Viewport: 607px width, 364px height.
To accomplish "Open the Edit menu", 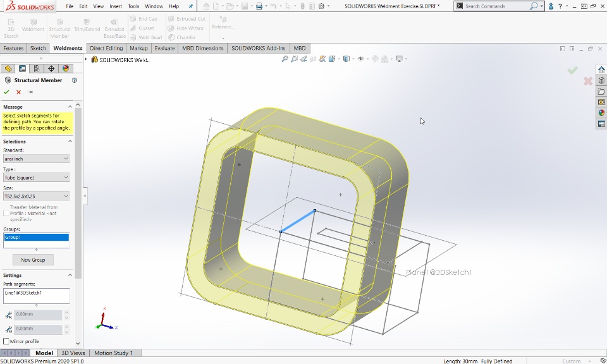I will 83,6.
